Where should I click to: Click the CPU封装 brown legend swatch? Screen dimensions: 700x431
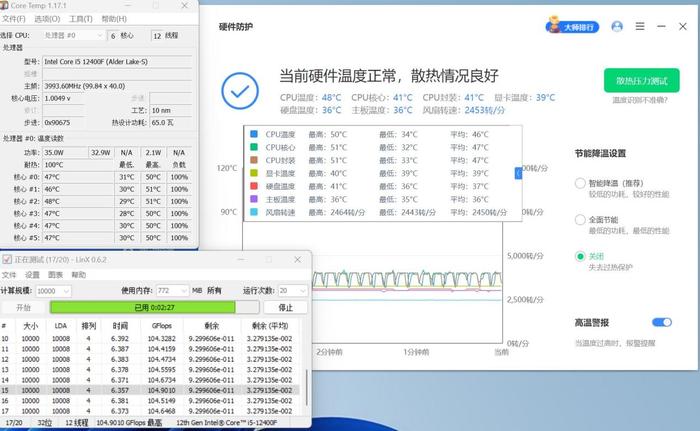(254, 160)
